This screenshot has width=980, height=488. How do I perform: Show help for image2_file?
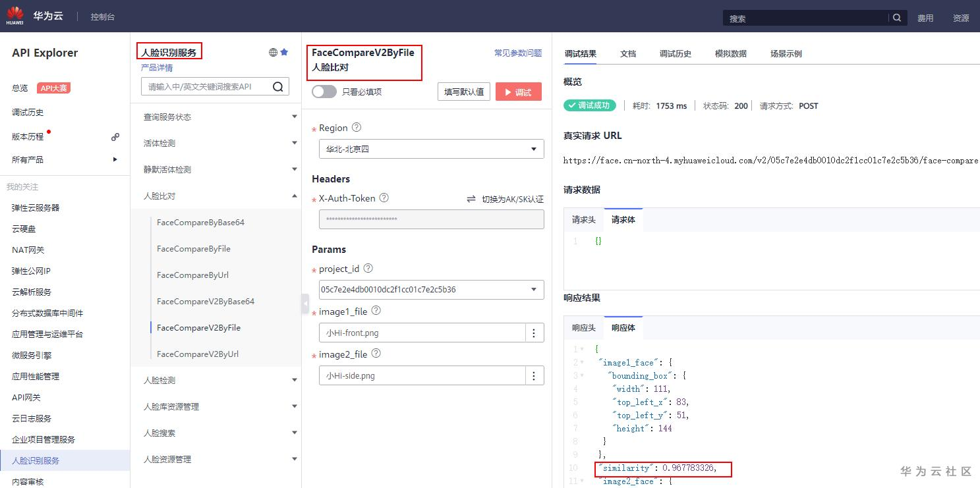coord(376,354)
